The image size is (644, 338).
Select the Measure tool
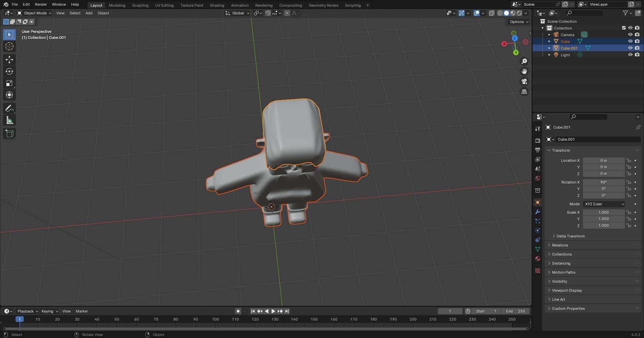[x=9, y=121]
